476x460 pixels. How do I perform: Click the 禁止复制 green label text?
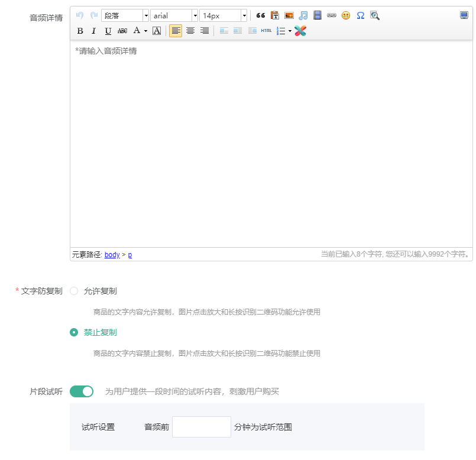pyautogui.click(x=101, y=332)
